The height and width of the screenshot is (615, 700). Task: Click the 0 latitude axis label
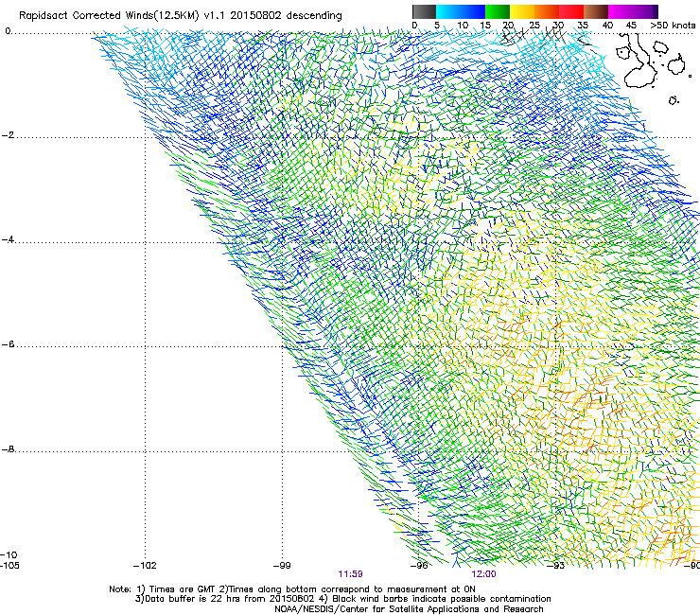8,31
